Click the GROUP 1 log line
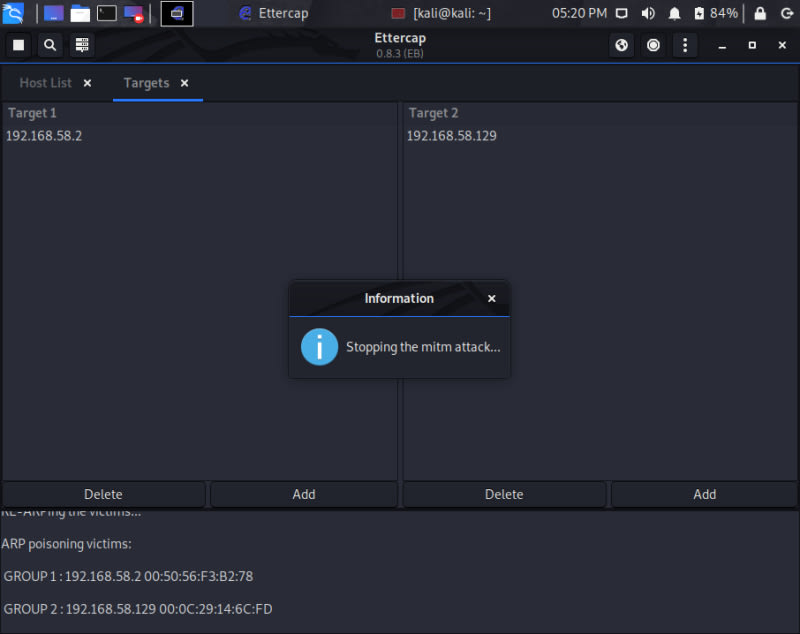Image resolution: width=800 pixels, height=634 pixels. pyautogui.click(x=129, y=576)
